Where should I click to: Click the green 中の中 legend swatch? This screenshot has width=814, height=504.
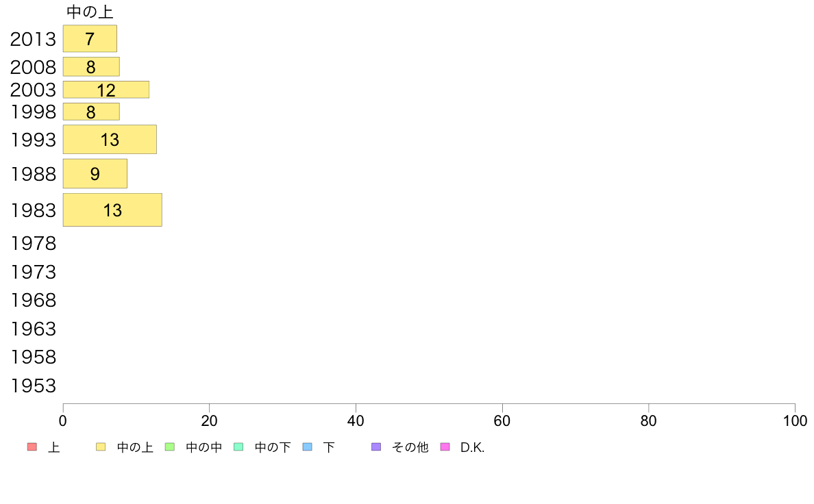point(170,447)
